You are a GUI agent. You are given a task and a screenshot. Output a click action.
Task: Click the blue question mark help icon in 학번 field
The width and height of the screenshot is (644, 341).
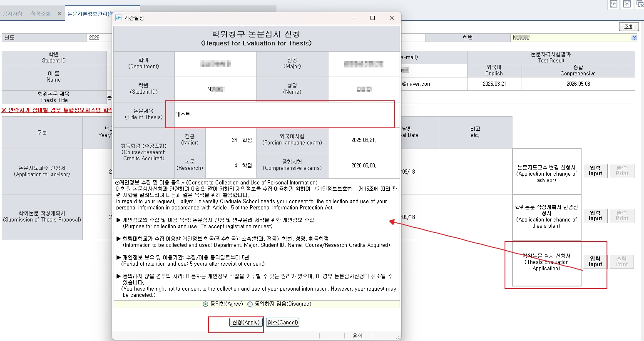(x=634, y=37)
